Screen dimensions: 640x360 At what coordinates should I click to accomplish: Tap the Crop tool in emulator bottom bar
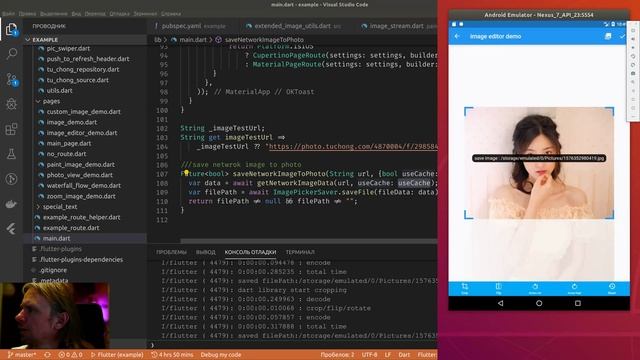(464, 288)
